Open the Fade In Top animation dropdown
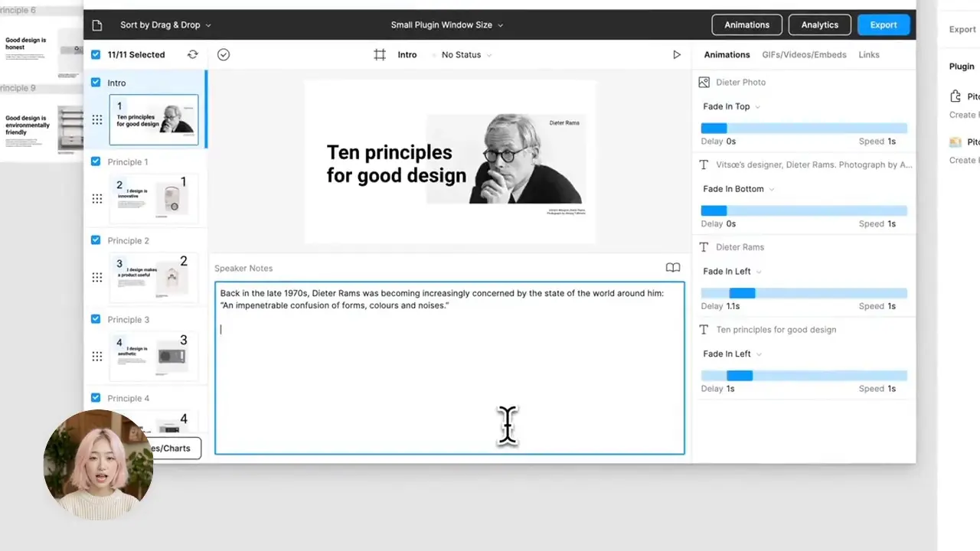Screen dimensions: 980x551 tap(730, 106)
